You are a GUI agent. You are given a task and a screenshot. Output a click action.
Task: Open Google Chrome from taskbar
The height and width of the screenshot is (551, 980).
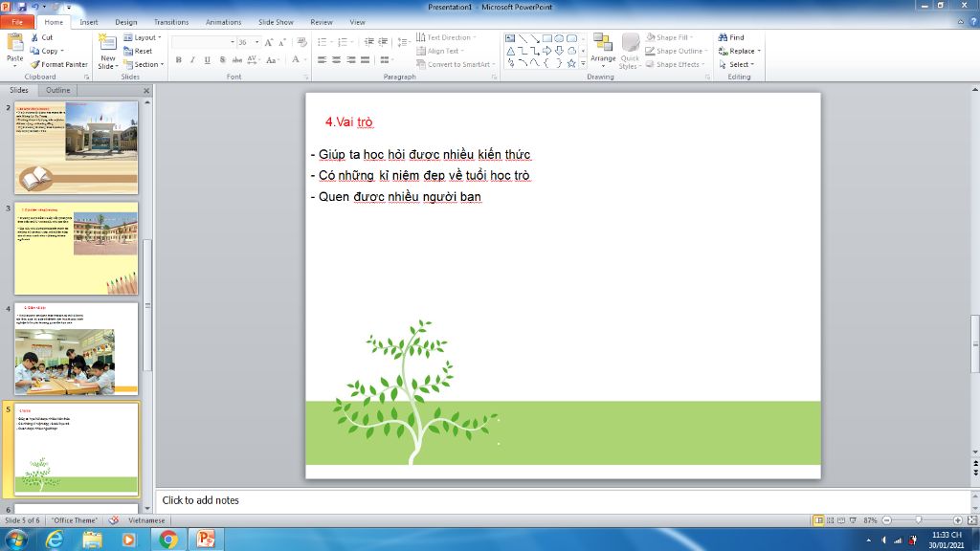tap(168, 540)
